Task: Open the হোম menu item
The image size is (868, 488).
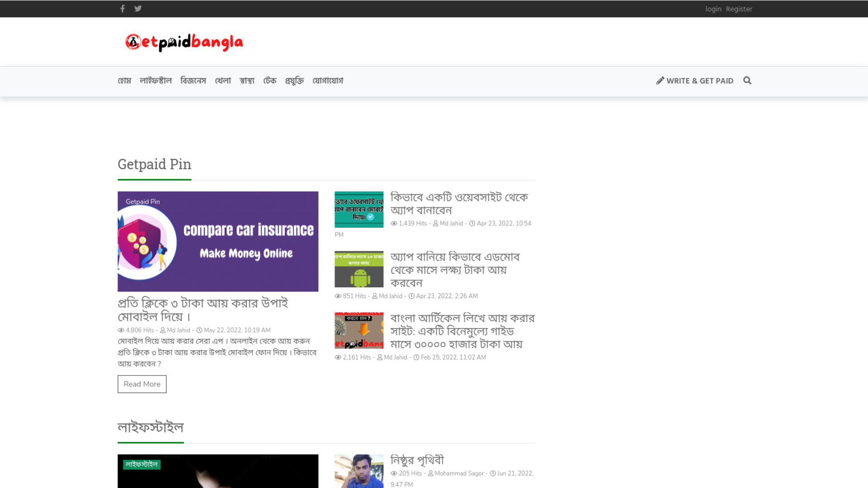Action: tap(124, 81)
